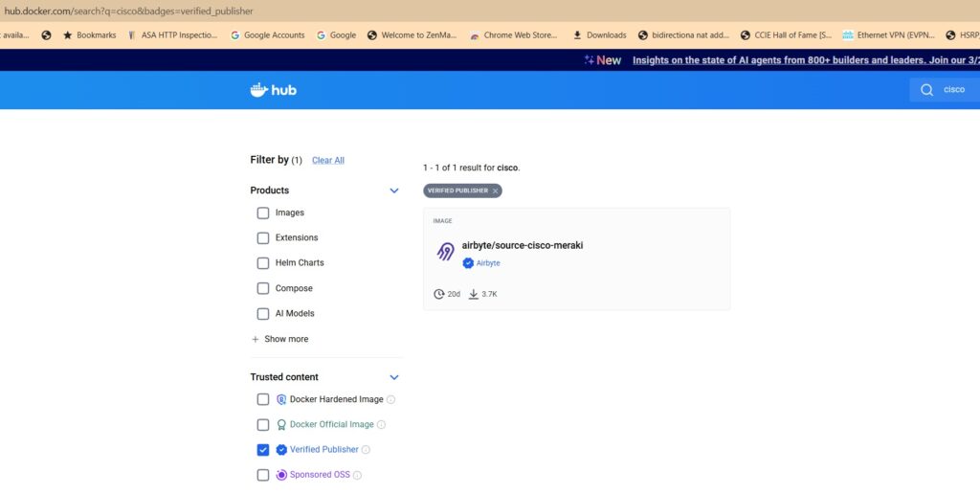Viewport: 980px width, 494px height.
Task: Open the Google Accounts bookmark
Action: click(268, 35)
